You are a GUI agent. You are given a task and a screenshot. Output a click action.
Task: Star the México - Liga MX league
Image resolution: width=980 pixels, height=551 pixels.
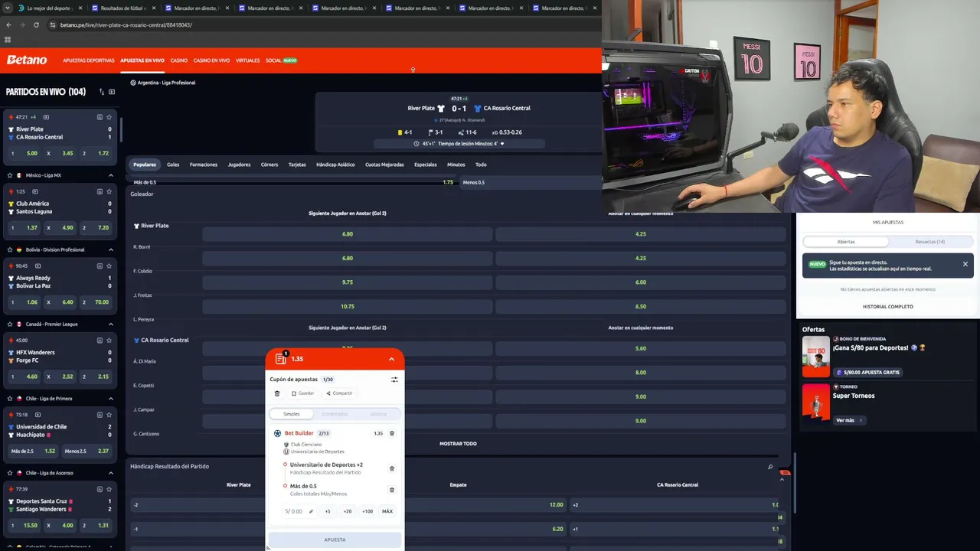point(9,175)
